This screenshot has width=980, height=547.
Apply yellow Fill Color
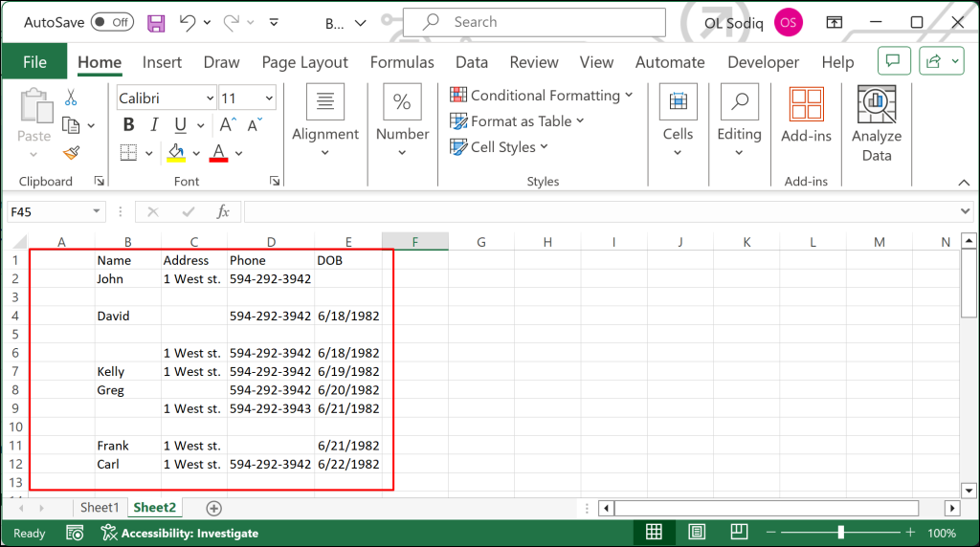click(x=176, y=153)
